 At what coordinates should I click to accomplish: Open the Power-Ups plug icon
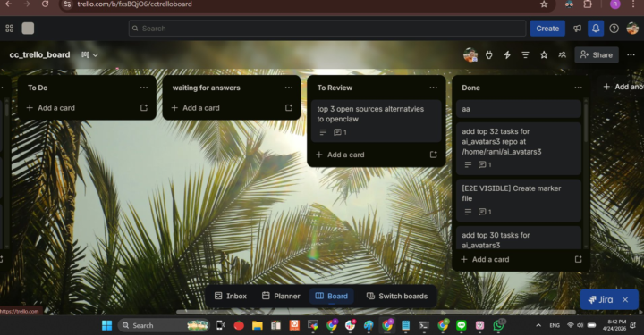488,55
